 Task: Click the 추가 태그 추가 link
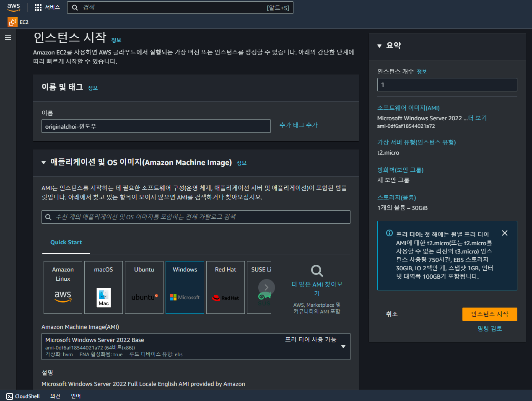(x=298, y=125)
